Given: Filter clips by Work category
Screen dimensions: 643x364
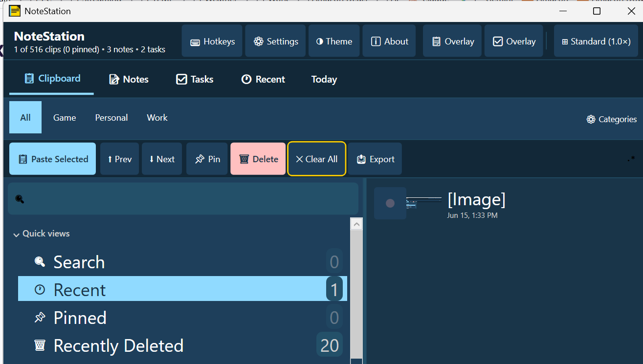Looking at the screenshot, I should (157, 117).
